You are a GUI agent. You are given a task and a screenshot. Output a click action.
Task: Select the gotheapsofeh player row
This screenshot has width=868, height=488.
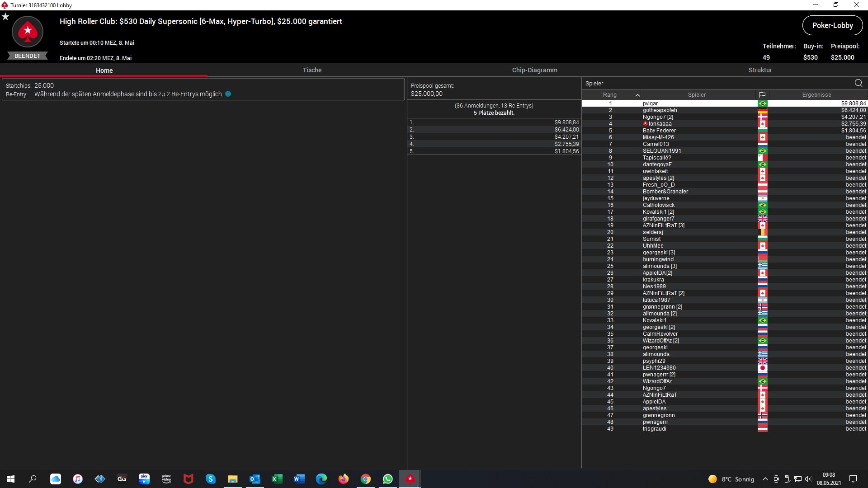tap(660, 110)
